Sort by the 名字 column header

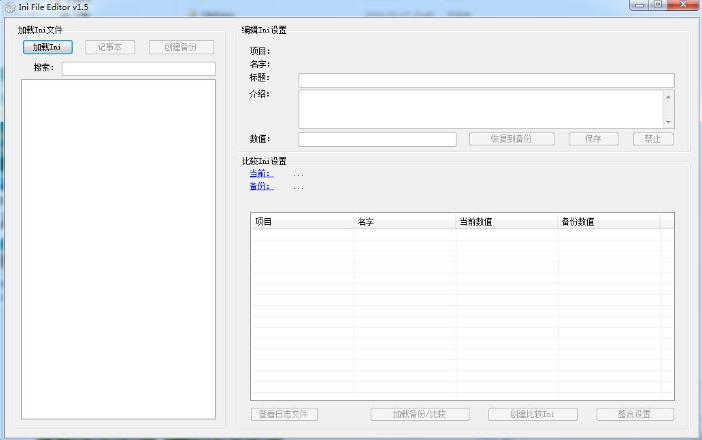point(405,222)
